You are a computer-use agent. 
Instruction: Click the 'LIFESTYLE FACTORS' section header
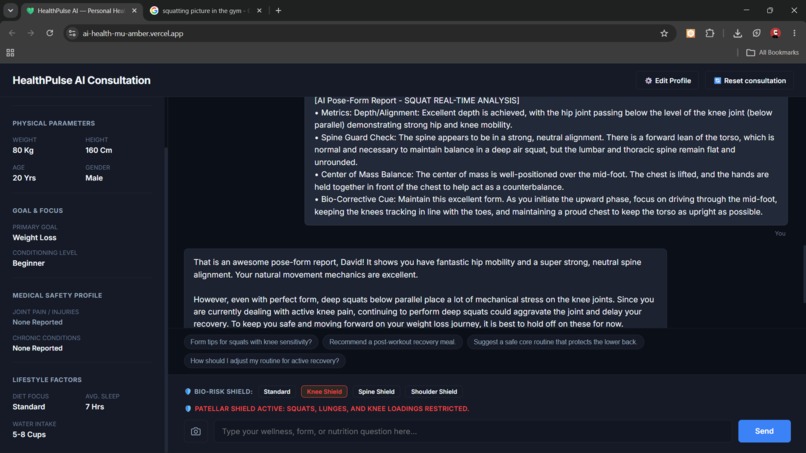(47, 380)
